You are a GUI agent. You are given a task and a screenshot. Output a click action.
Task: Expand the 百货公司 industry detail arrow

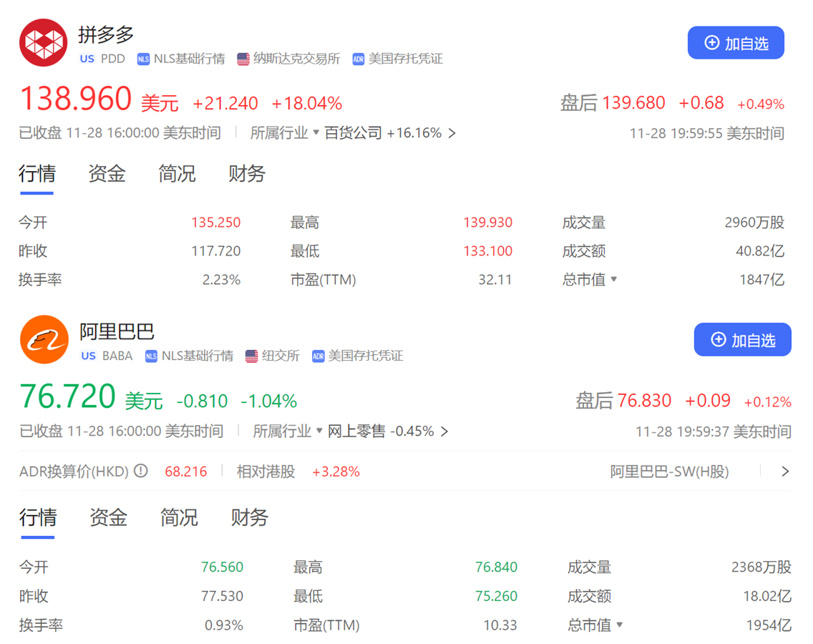click(452, 133)
